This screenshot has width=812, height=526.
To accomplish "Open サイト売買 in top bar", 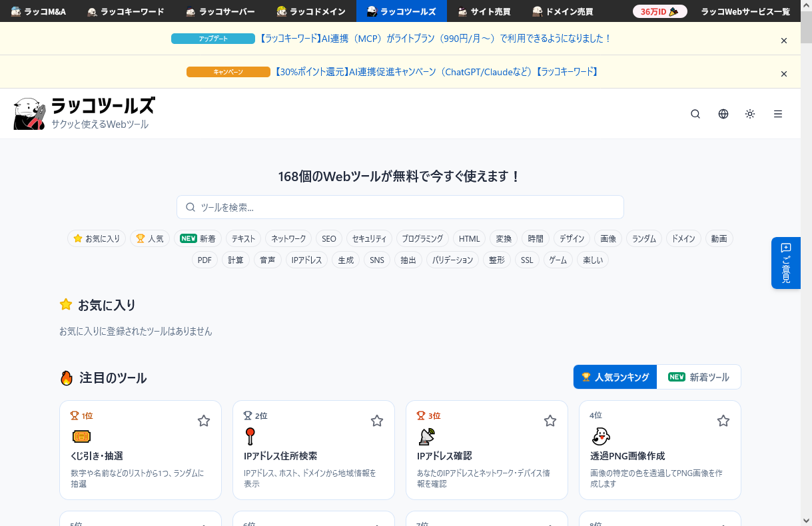I will [x=484, y=11].
